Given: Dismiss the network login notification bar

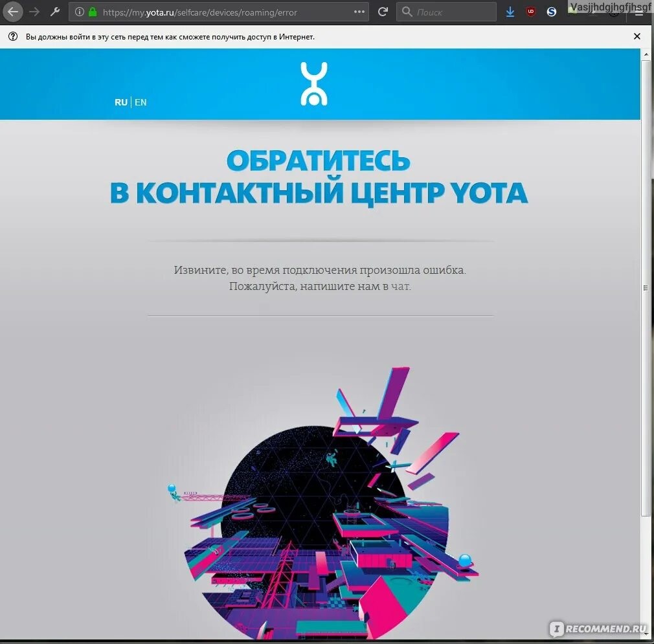Looking at the screenshot, I should click(x=637, y=36).
